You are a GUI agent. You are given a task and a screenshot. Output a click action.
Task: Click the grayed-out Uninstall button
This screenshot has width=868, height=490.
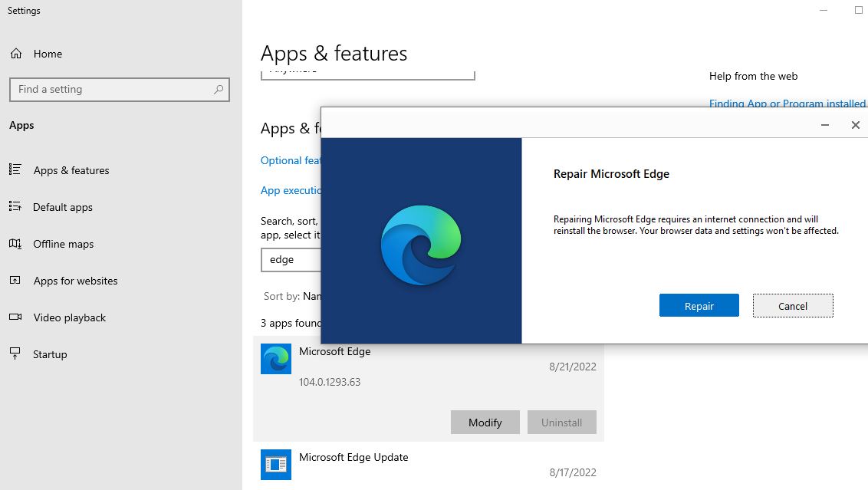pyautogui.click(x=562, y=423)
